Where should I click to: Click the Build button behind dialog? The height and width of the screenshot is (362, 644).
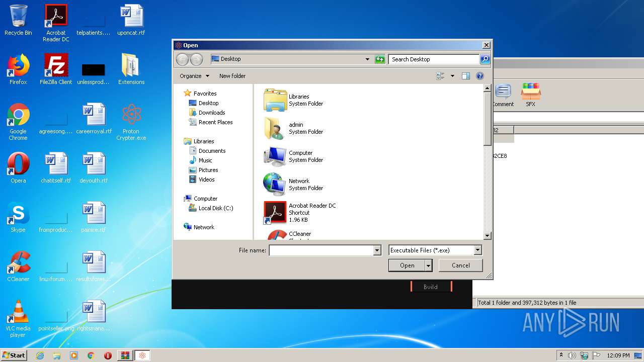point(431,287)
